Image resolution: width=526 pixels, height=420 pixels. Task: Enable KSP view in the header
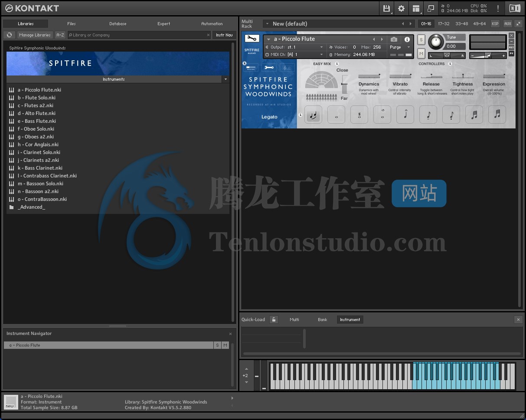pyautogui.click(x=495, y=24)
